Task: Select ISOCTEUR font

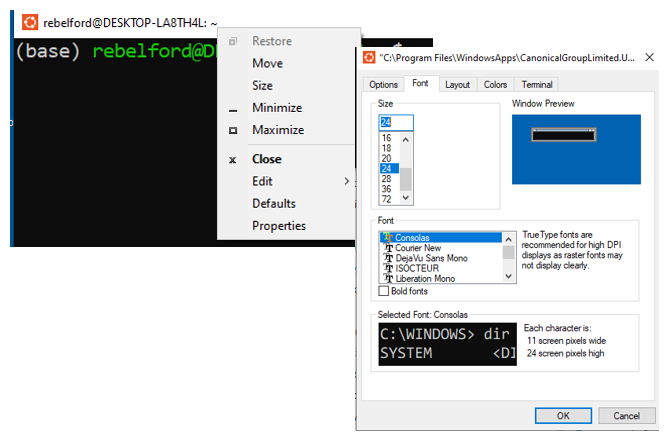Action: pos(441,268)
